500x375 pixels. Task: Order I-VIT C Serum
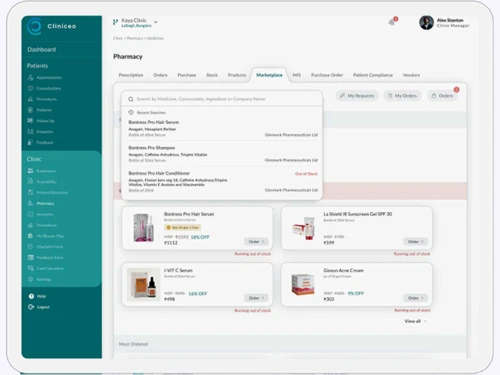coord(256,298)
